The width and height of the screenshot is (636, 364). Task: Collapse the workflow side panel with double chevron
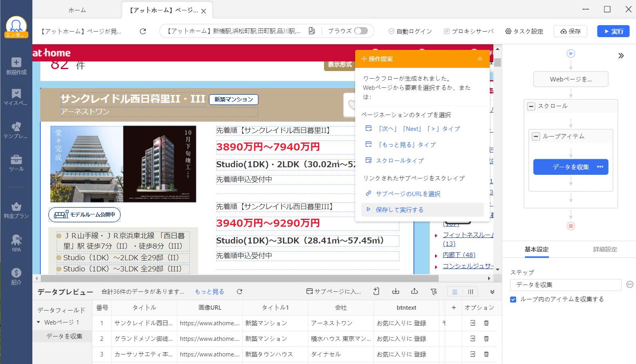point(621,56)
